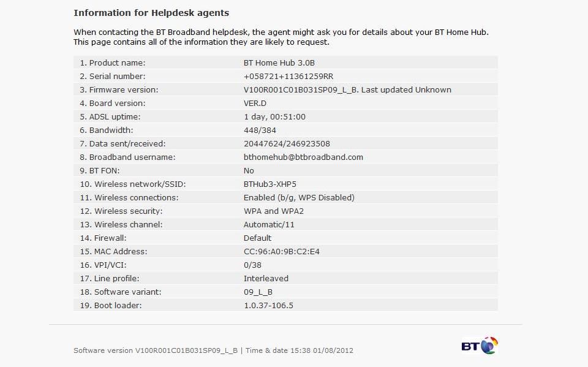Select the MAC Address CC:96:A0:9B:C2:E4
Screen dimensions: 588x367
click(x=282, y=252)
